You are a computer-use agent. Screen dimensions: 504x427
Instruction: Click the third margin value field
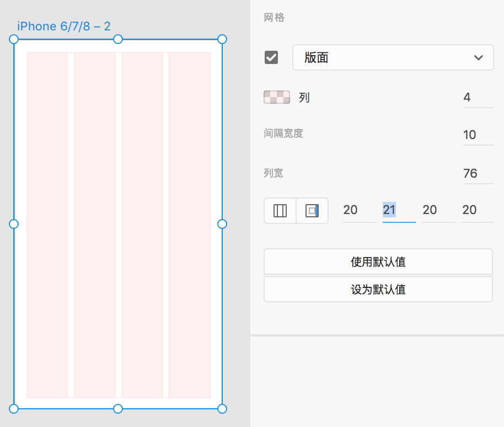438,210
